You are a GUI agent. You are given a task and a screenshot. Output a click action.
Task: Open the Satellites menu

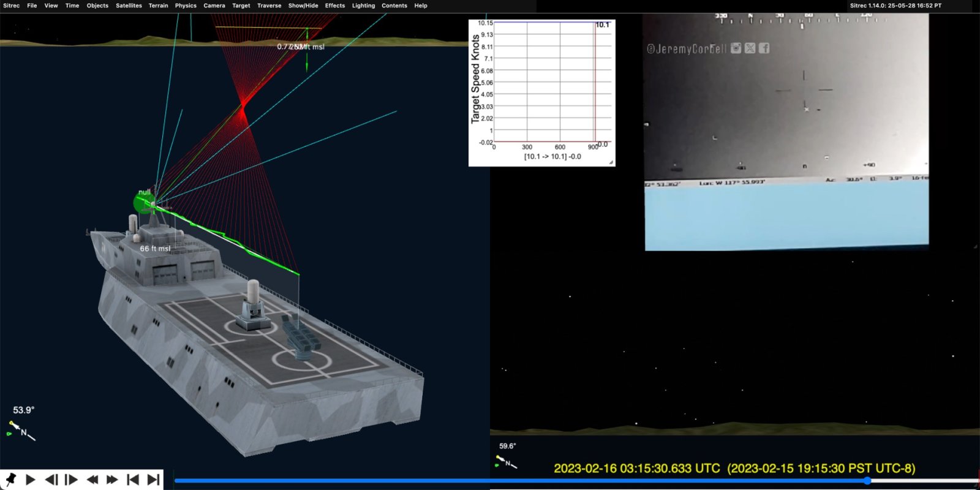(129, 6)
